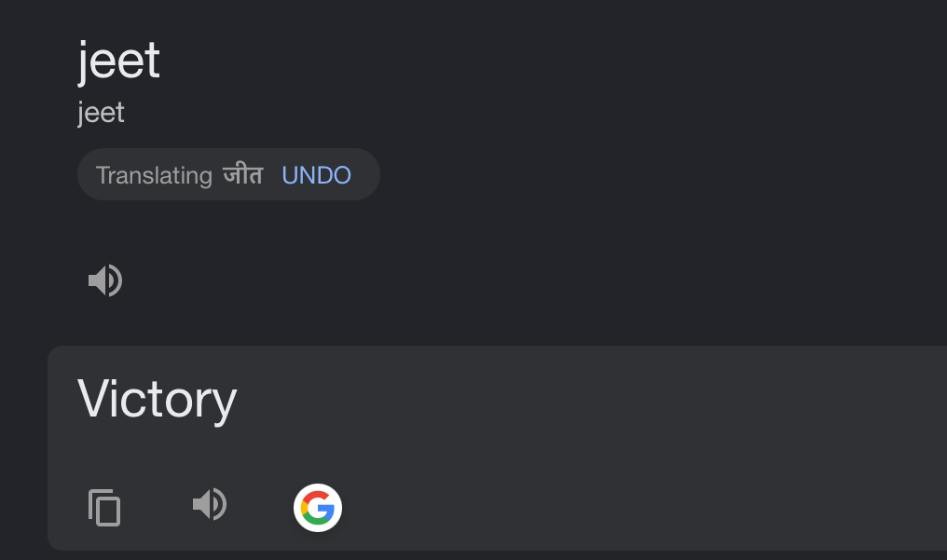Listen to the source text "jeet"

(105, 280)
